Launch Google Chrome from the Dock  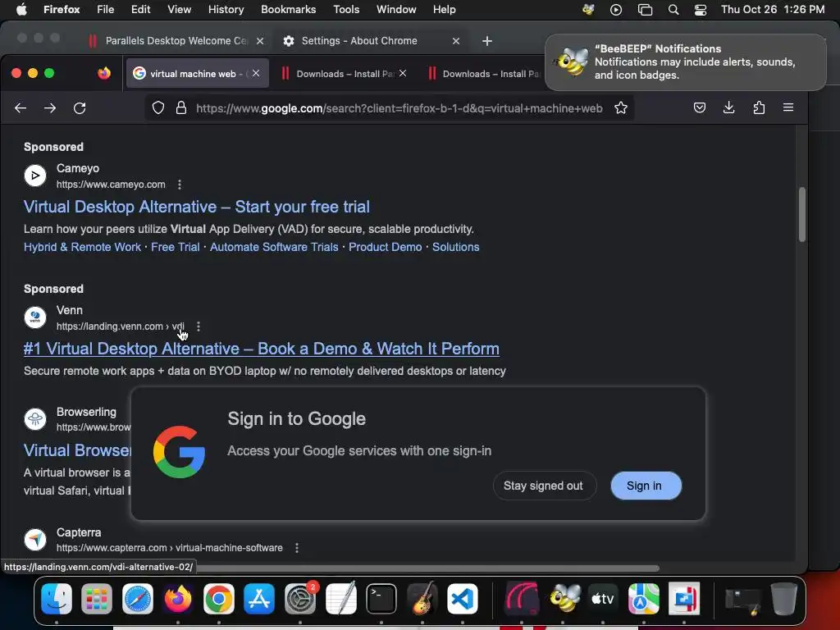pyautogui.click(x=218, y=598)
